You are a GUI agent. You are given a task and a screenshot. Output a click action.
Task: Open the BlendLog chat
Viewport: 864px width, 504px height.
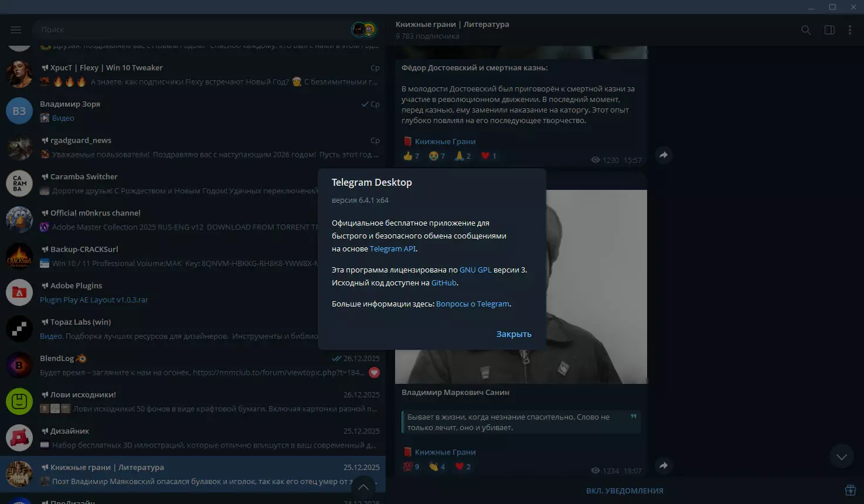[x=193, y=365]
